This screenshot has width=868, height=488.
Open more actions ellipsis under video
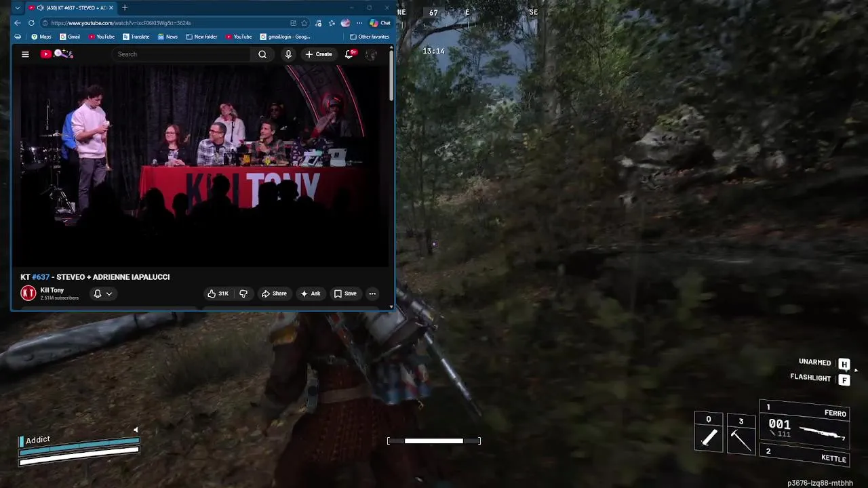click(x=372, y=293)
